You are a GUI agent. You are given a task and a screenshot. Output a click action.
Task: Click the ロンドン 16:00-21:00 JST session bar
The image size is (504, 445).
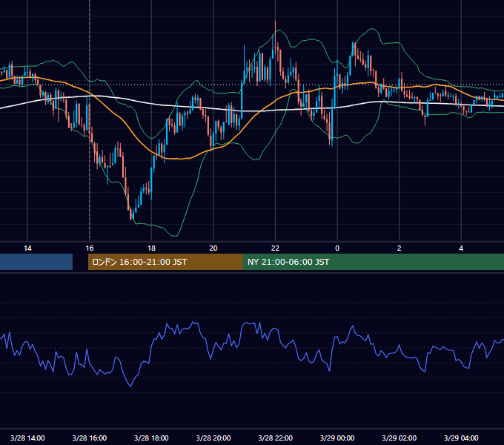[x=165, y=262]
